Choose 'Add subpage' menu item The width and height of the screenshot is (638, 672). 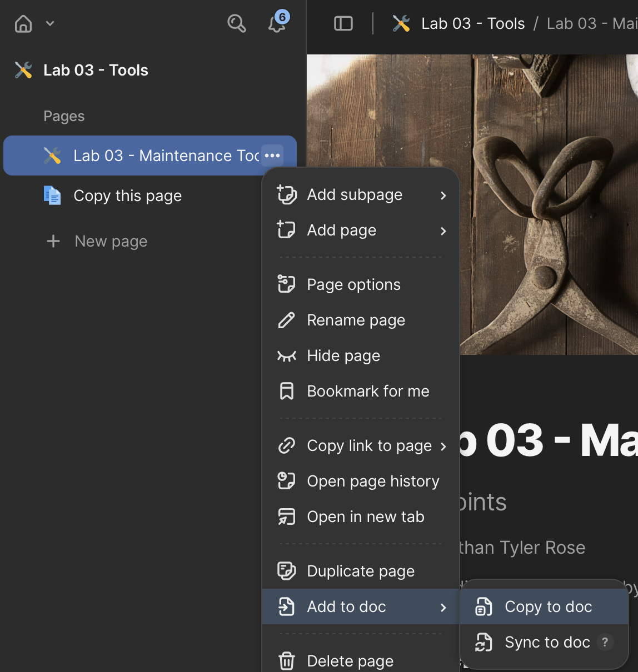tap(361, 195)
